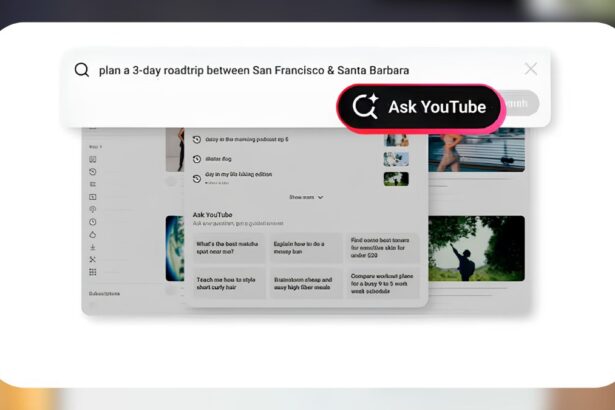
Task: Click history icon beside the podcast suggestion
Action: (x=197, y=139)
